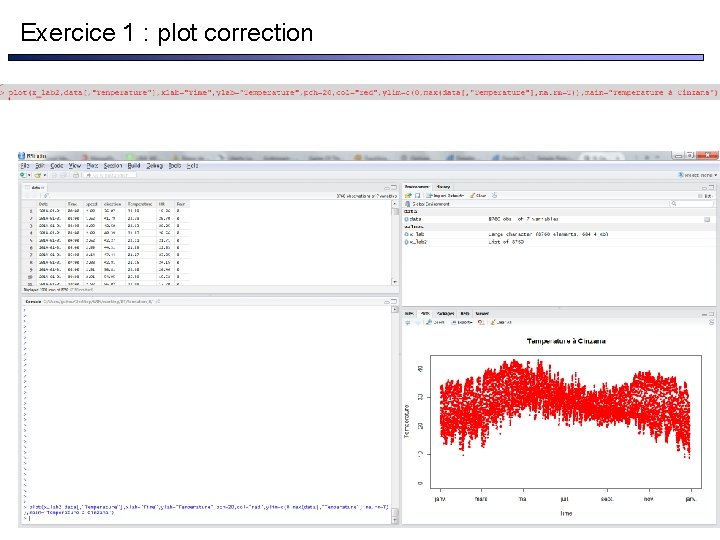Click the Print icon in main toolbar
Screen dimensions: 720x540
click(76, 175)
